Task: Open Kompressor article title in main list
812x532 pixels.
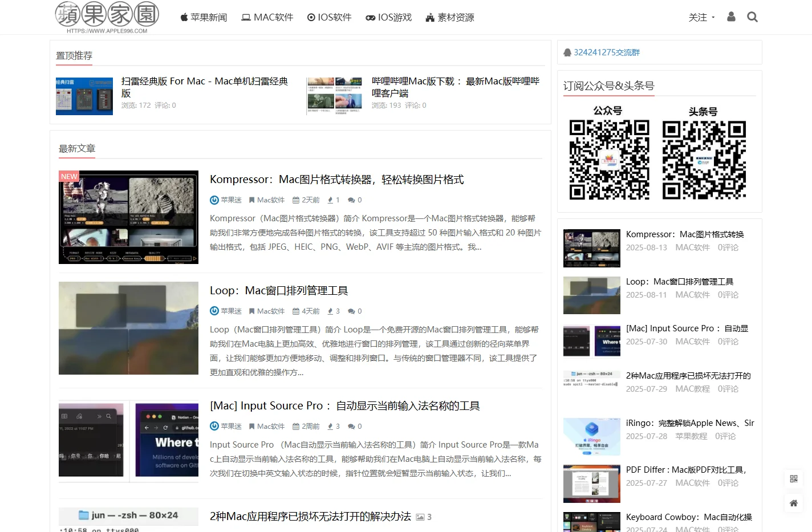Action: 336,179
